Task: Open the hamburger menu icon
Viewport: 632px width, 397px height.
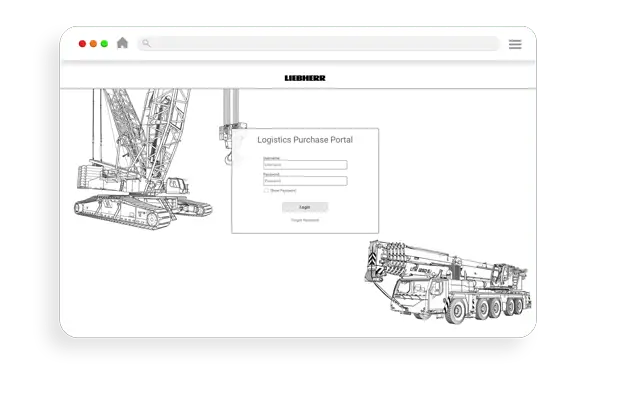Action: [515, 44]
